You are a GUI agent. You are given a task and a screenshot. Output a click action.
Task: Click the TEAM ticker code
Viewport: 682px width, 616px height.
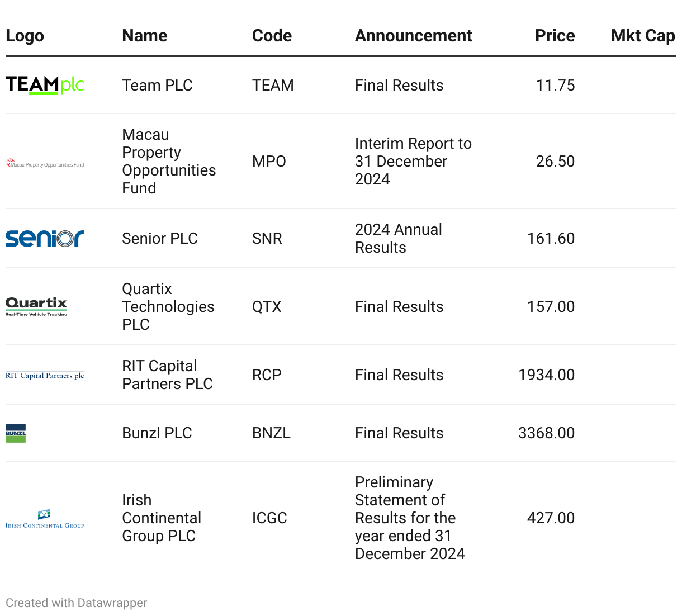(x=273, y=85)
